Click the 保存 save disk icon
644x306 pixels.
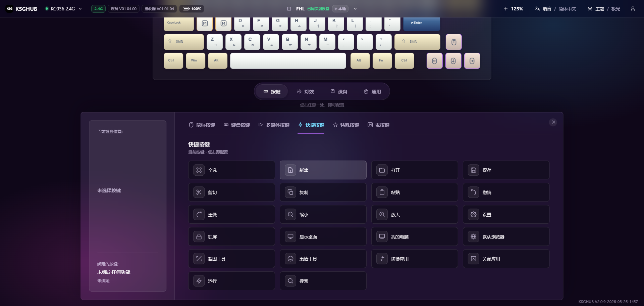[x=474, y=170]
